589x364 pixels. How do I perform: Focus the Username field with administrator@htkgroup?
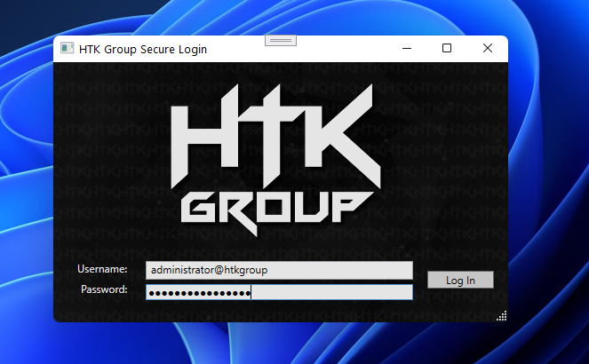coord(279,270)
